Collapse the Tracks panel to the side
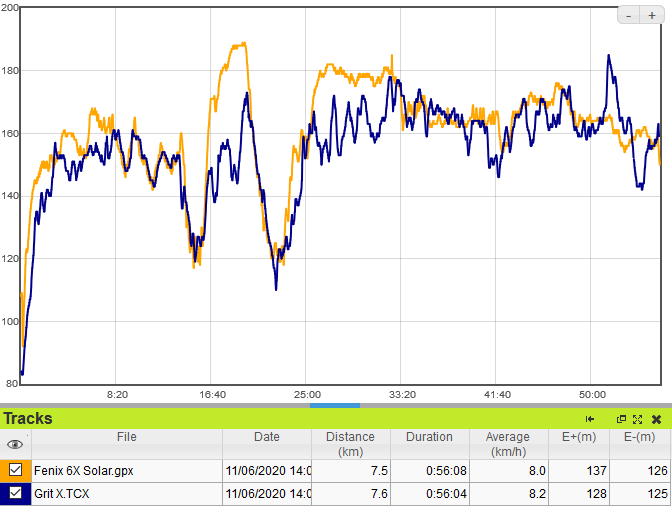This screenshot has height=506, width=672. tap(590, 419)
